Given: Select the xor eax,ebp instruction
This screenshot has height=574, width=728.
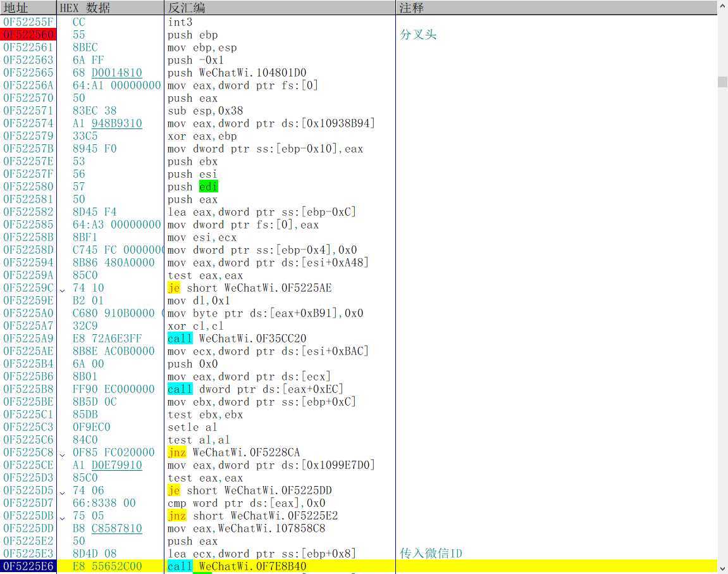Looking at the screenshot, I should coord(202,136).
